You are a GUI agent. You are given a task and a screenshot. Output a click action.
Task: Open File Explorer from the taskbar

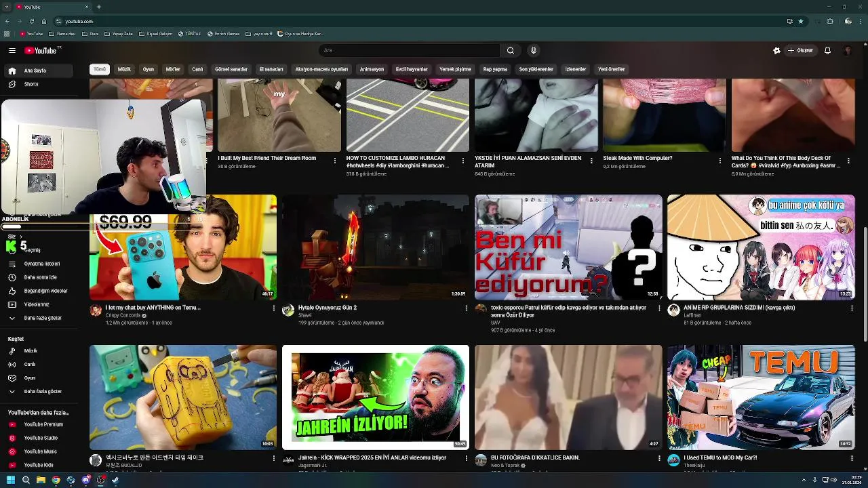pyautogui.click(x=41, y=480)
